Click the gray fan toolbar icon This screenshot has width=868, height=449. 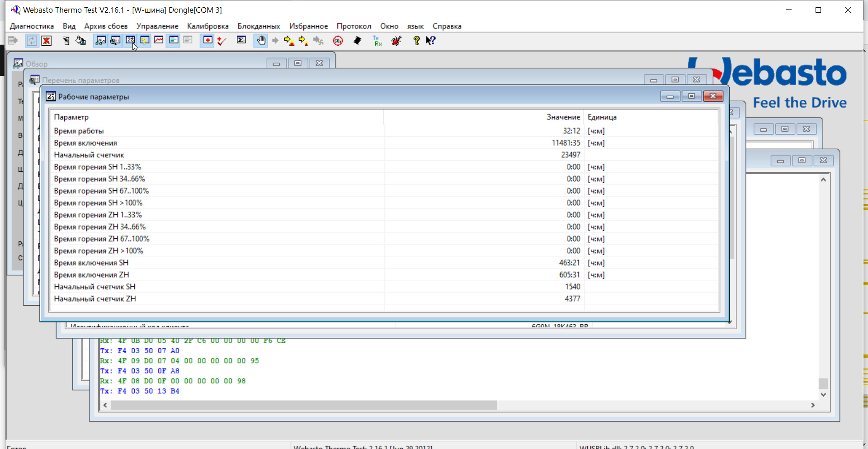[x=318, y=41]
